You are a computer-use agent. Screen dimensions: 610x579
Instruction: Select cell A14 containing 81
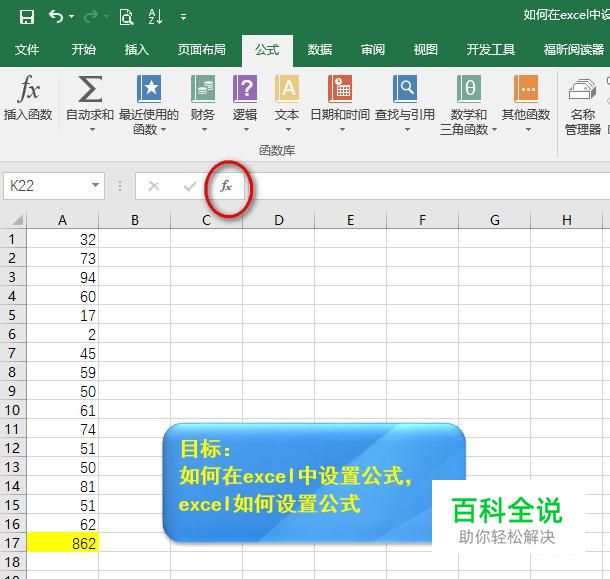63,486
